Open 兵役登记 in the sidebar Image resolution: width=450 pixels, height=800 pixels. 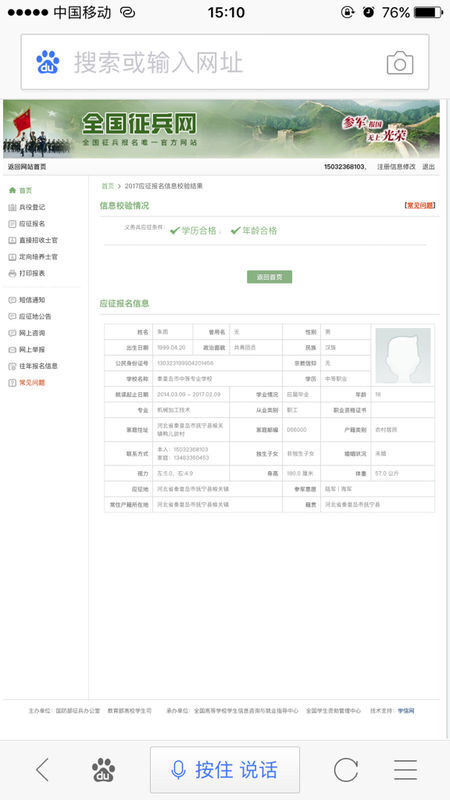pyautogui.click(x=27, y=207)
